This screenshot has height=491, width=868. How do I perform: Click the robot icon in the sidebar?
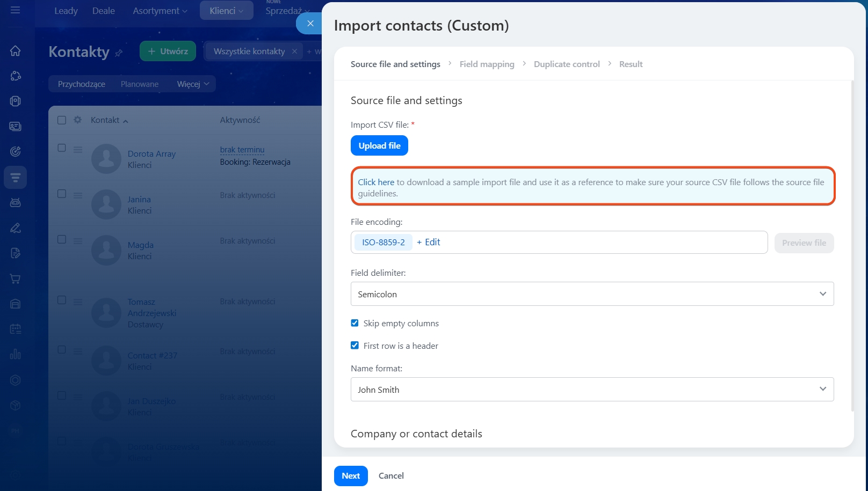15,202
